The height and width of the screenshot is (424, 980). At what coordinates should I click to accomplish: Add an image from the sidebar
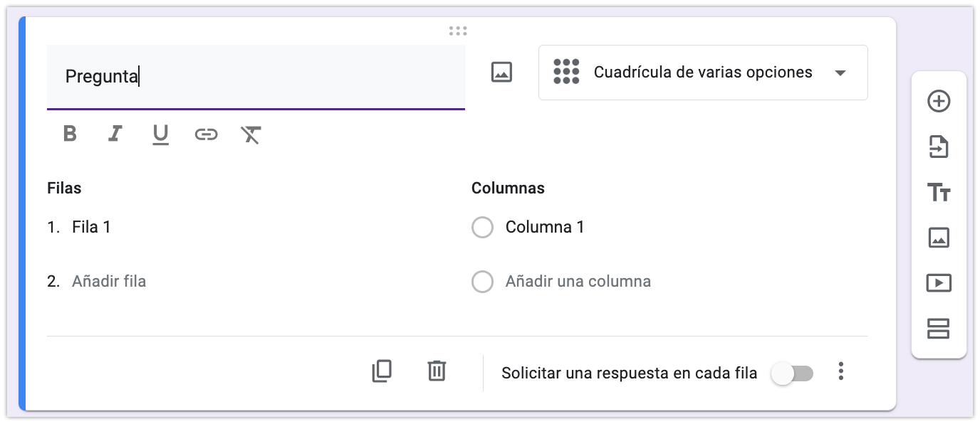(939, 238)
